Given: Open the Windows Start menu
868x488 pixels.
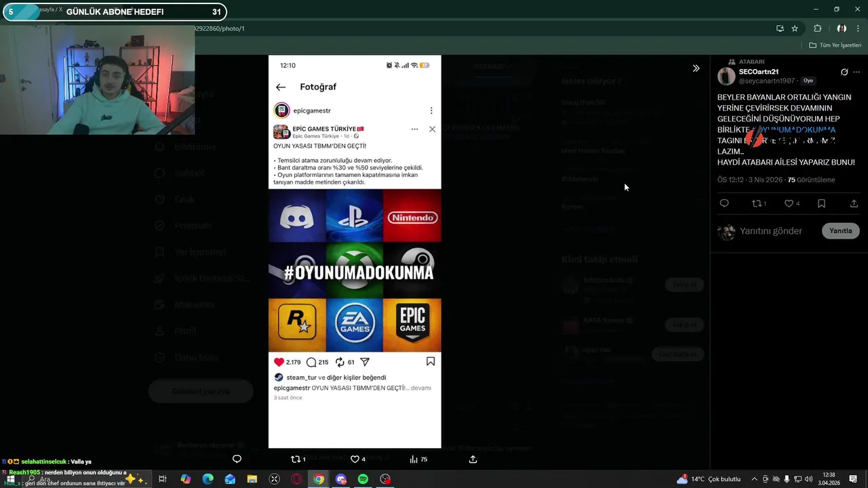Looking at the screenshot, I should pyautogui.click(x=11, y=479).
